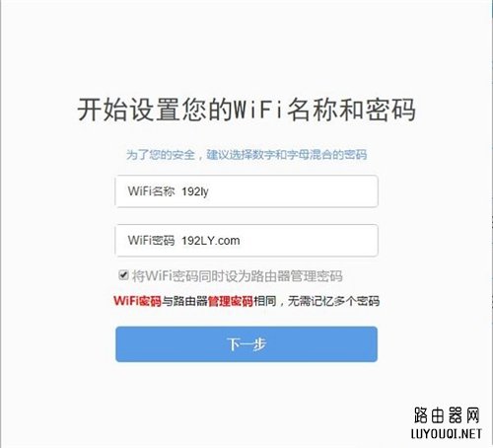
Task: Click the 相同 word in the note
Action: pyautogui.click(x=265, y=301)
